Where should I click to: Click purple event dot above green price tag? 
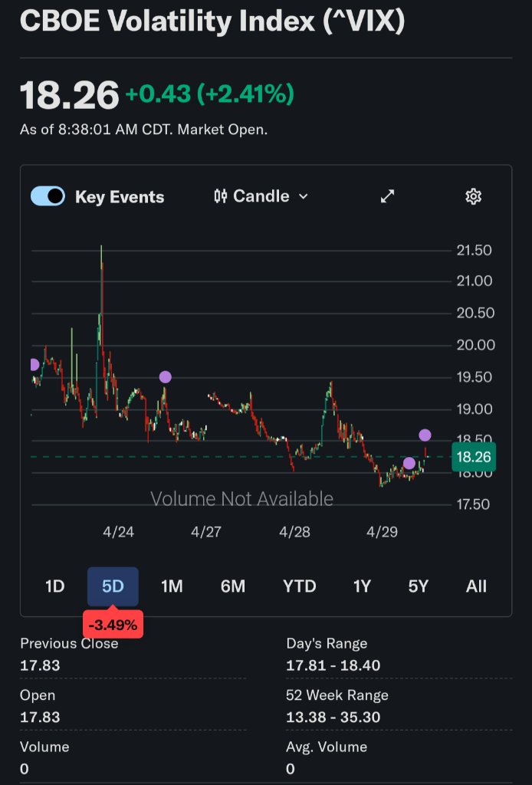[x=425, y=435]
